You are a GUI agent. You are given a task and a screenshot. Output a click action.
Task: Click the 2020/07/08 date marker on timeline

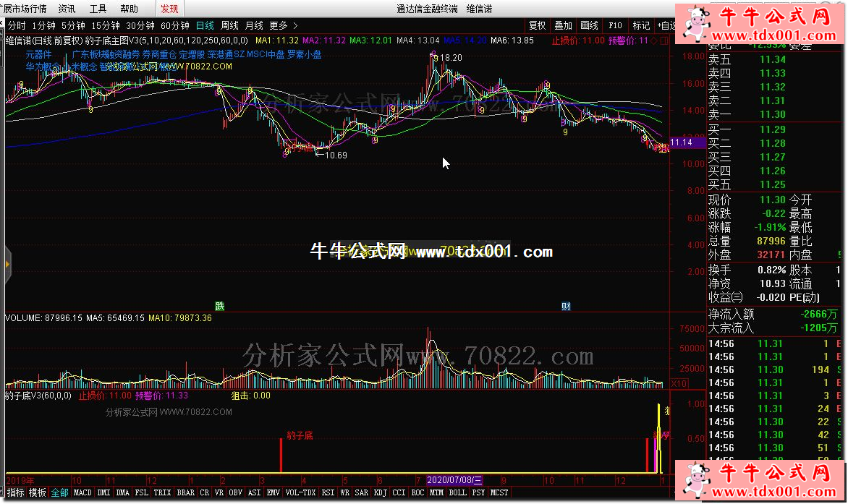tap(454, 479)
